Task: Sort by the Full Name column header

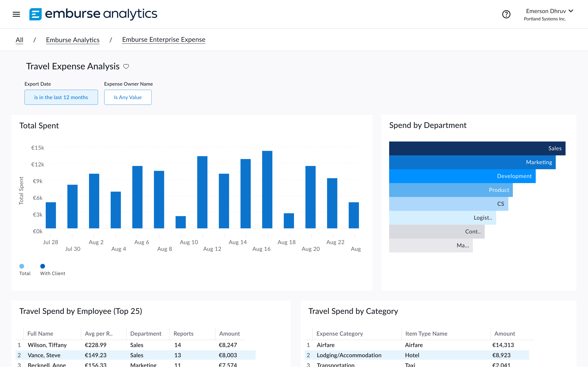Action: (40, 334)
